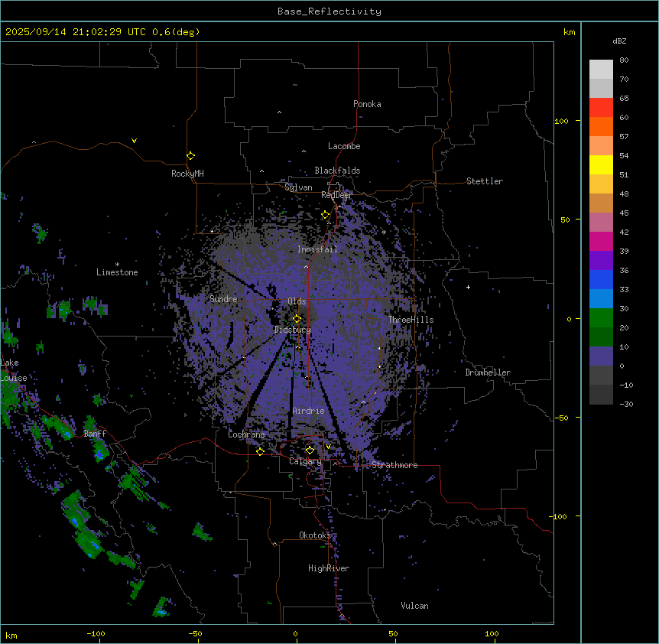
Task: Click the Vulcan label
Action: coord(415,606)
